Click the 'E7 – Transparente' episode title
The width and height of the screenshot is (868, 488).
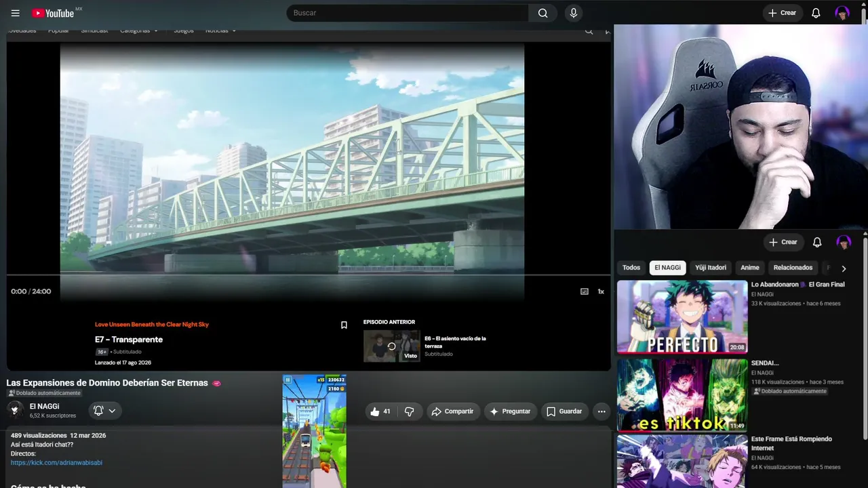[129, 340]
